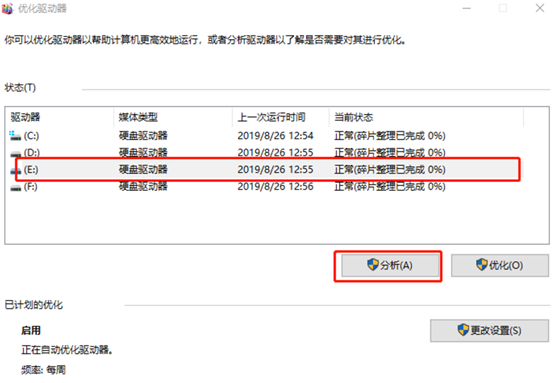Click the 已计划的优化 section label
This screenshot has width=554, height=383.
34,305
